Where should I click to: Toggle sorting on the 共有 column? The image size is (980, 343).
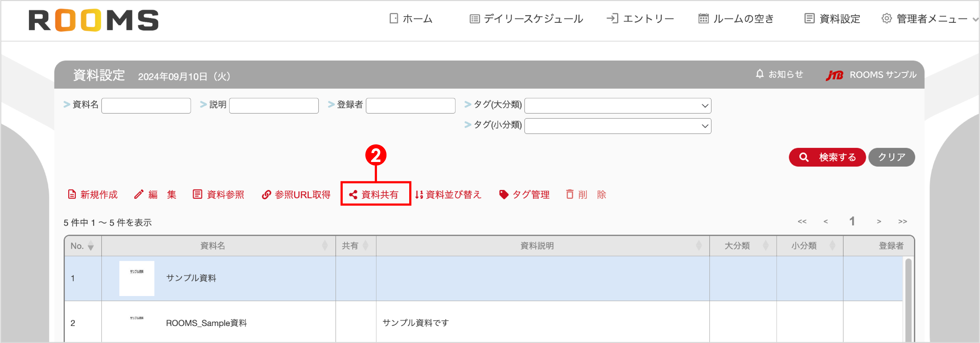click(366, 246)
